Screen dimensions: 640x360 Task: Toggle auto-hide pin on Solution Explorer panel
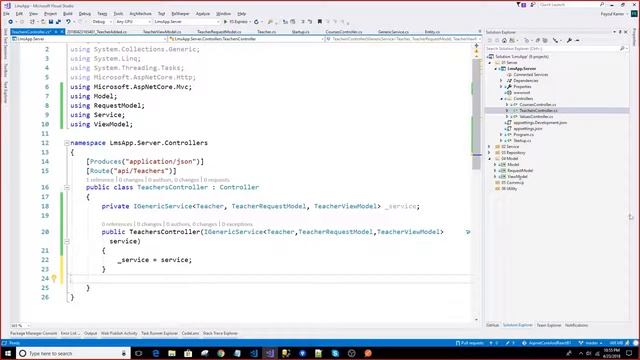tap(620, 32)
